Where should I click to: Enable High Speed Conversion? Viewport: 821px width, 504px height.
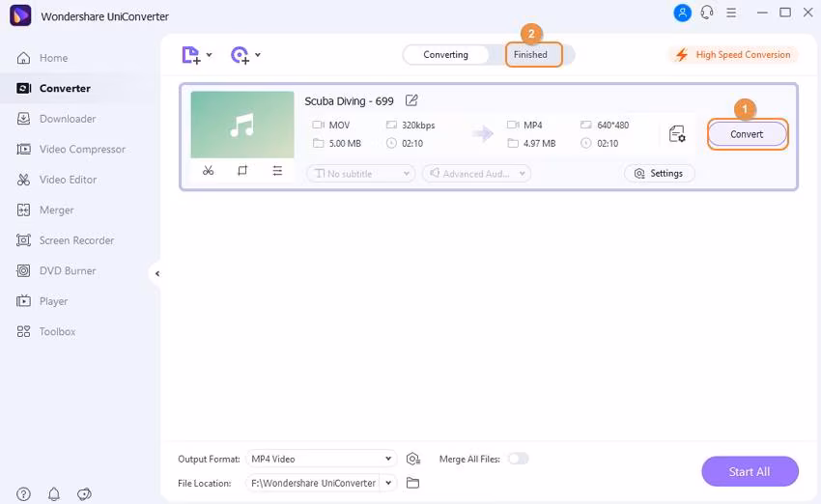(733, 54)
